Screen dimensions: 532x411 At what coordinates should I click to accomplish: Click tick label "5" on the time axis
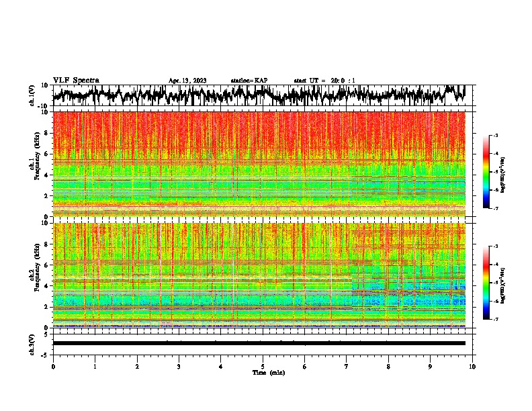263,367
